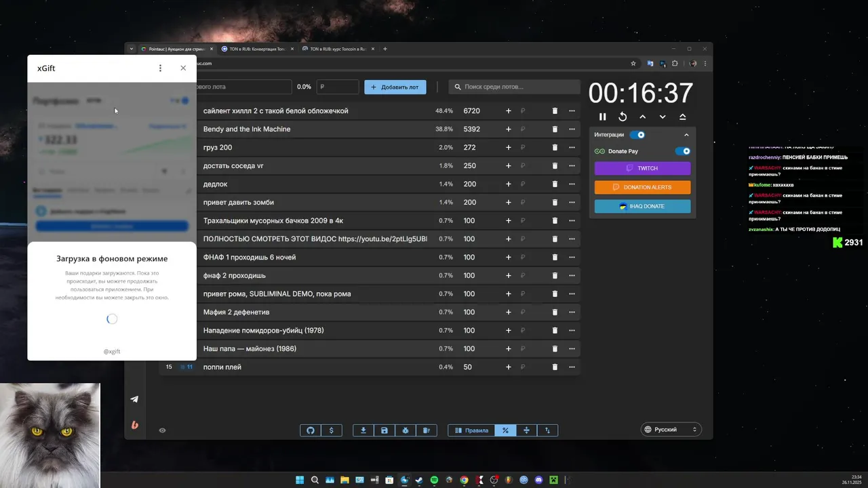Image resolution: width=868 pixels, height=488 pixels.
Task: Delete the Мафия 2 дефенетив lot
Action: click(555, 312)
